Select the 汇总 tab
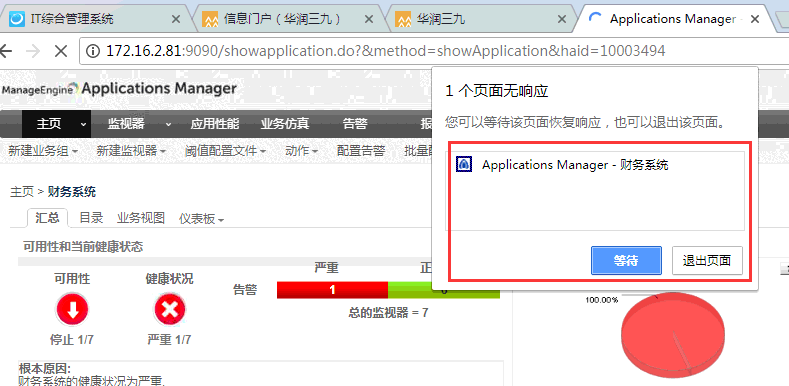Screen dimensions: 789x386 [x=47, y=218]
